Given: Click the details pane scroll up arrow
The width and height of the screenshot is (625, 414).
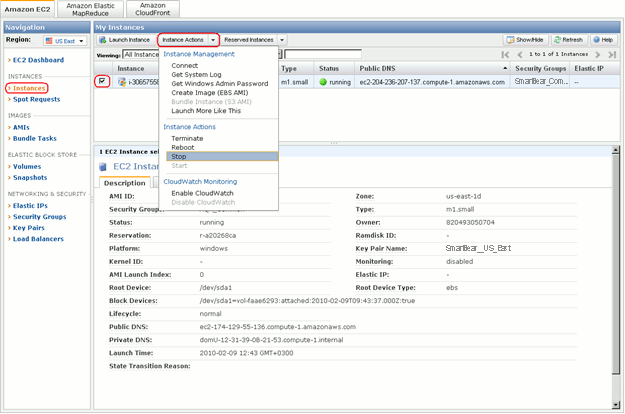Looking at the screenshot, I should tap(616, 150).
